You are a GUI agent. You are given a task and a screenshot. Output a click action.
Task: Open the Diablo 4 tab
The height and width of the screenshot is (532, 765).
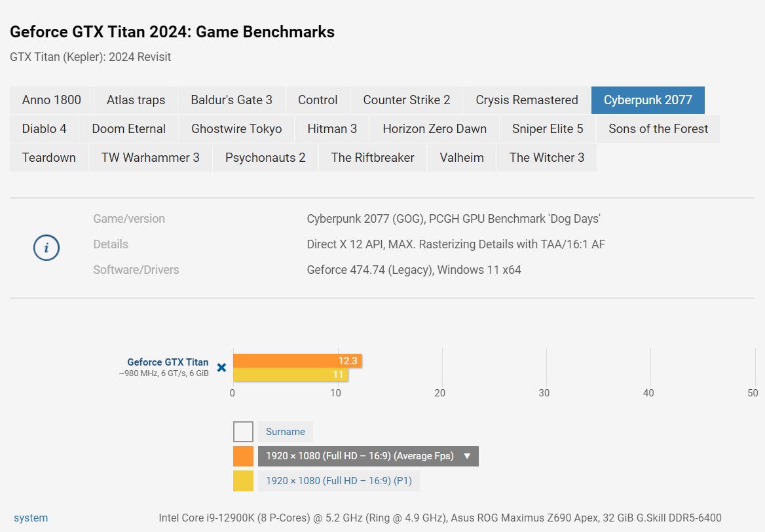click(x=44, y=129)
